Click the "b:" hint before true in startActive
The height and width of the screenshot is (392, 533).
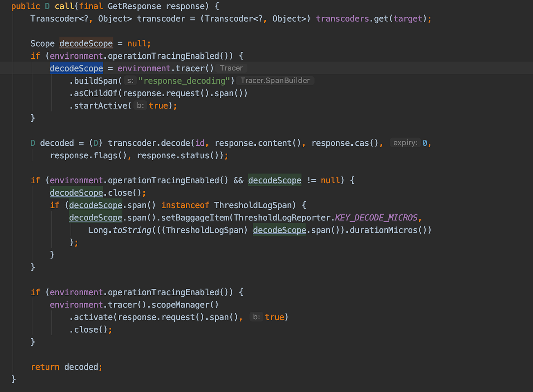point(140,105)
